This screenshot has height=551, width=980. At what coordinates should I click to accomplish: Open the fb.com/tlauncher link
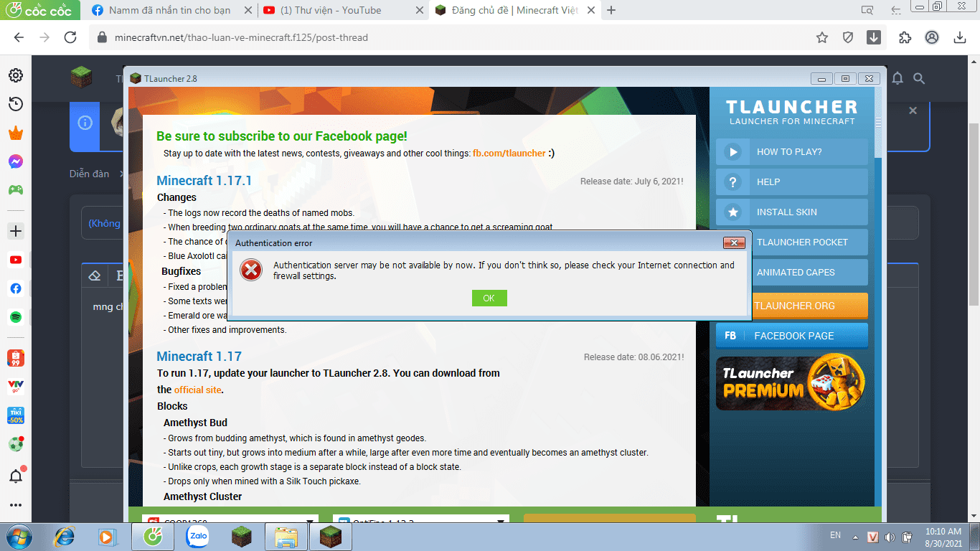point(509,153)
